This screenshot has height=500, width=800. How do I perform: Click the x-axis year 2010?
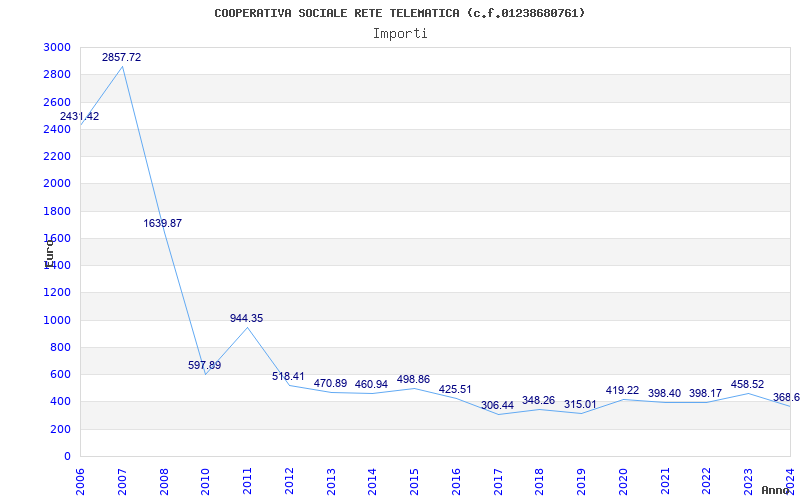pyautogui.click(x=205, y=482)
